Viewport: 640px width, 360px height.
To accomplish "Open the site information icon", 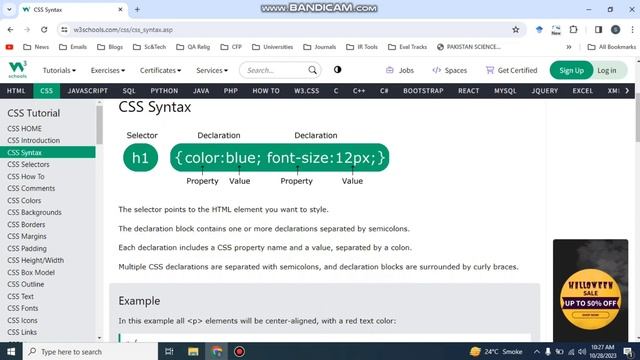I will 64,29.
